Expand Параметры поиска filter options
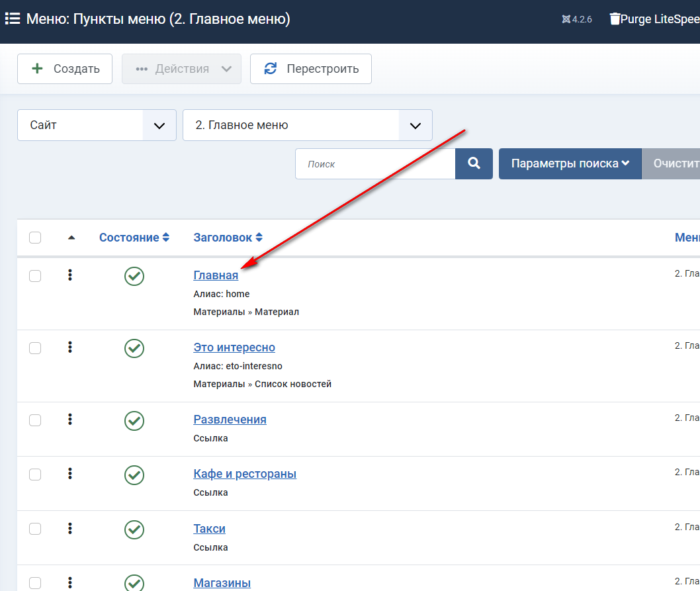700x591 pixels. point(570,163)
